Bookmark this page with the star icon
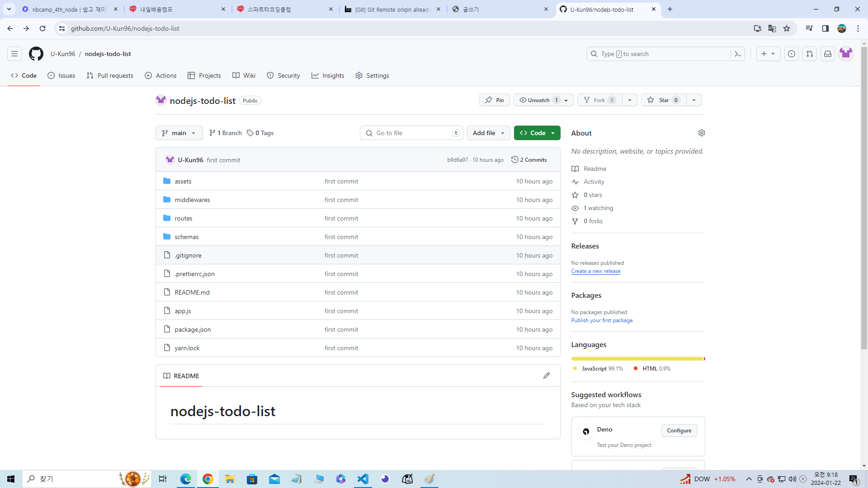Viewport: 868px width, 488px height. pyautogui.click(x=787, y=28)
